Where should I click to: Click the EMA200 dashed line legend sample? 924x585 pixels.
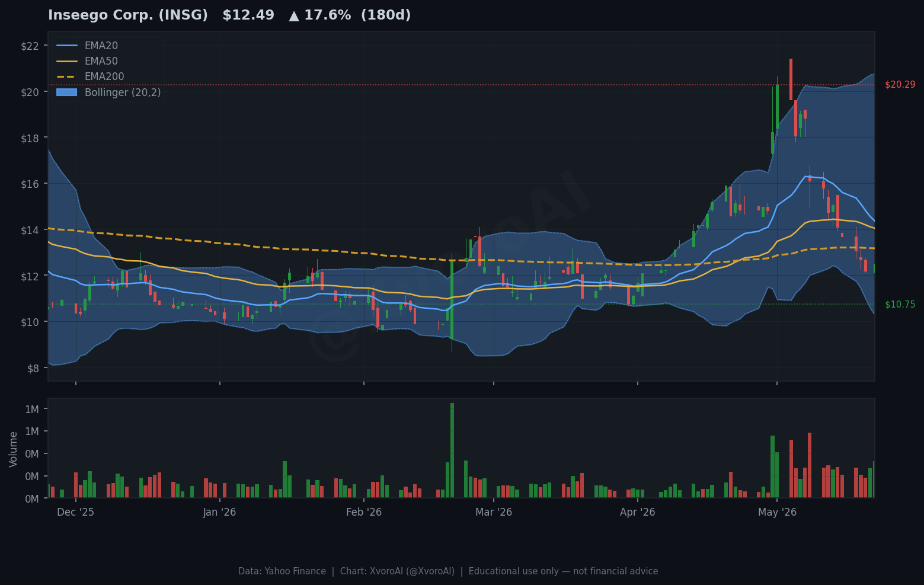(x=67, y=76)
